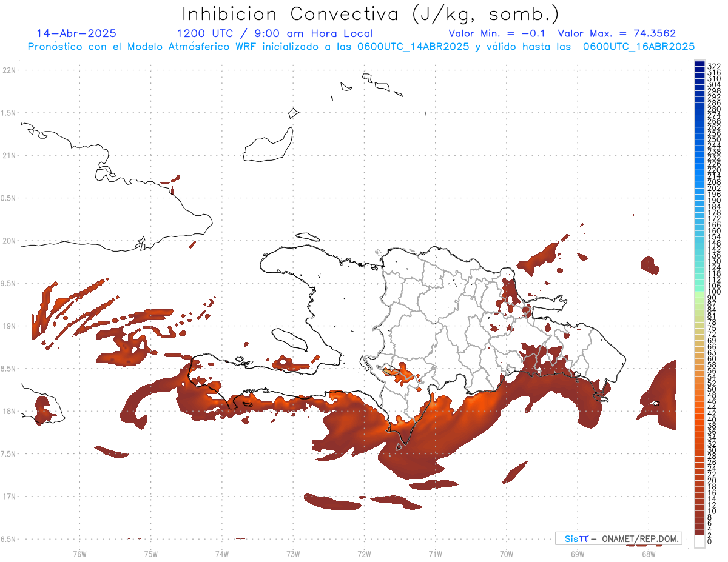The width and height of the screenshot is (728, 562).
Task: Click the "18N" latitude label
Action: coord(9,411)
